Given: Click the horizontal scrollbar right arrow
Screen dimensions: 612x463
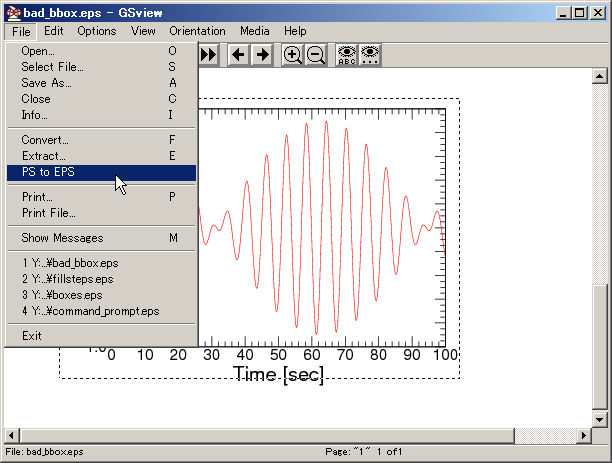Looking at the screenshot, I should click(582, 433).
